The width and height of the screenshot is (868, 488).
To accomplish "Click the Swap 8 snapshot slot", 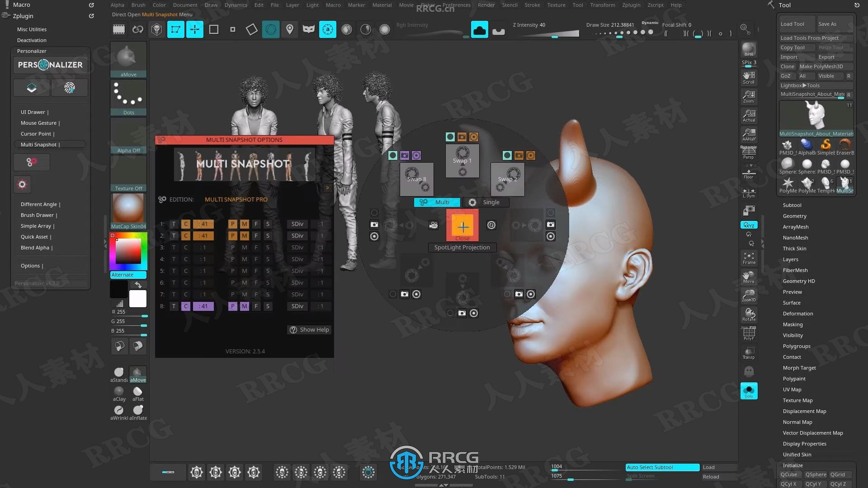I will [x=416, y=179].
